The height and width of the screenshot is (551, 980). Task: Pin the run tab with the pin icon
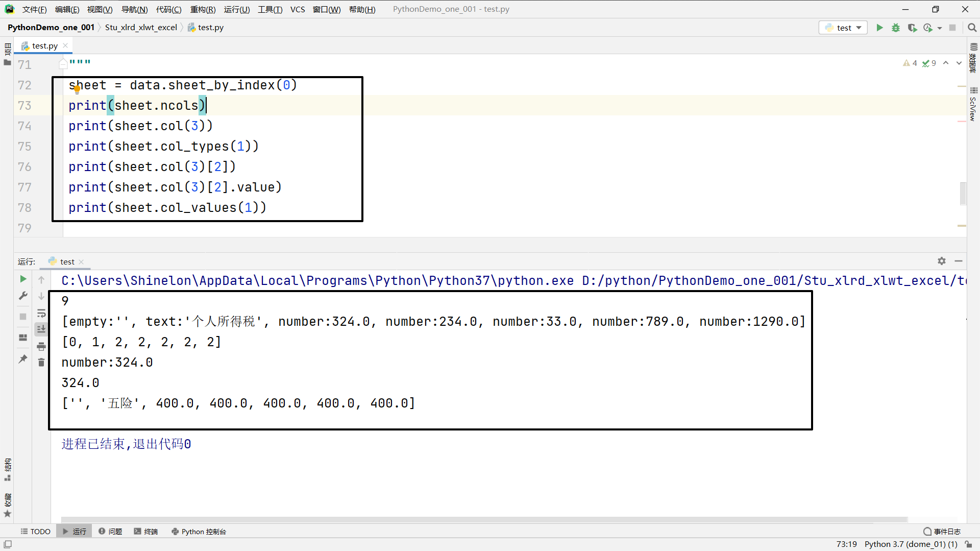22,359
